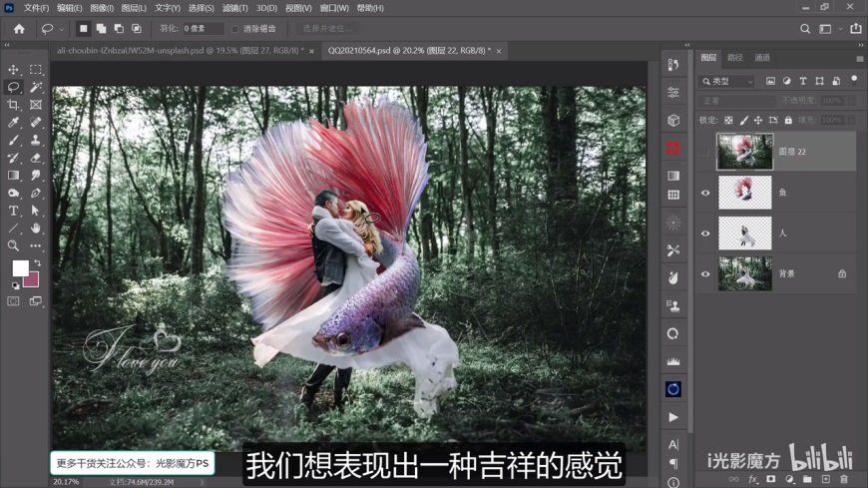Click the 选择并遮住 button

tap(326, 28)
